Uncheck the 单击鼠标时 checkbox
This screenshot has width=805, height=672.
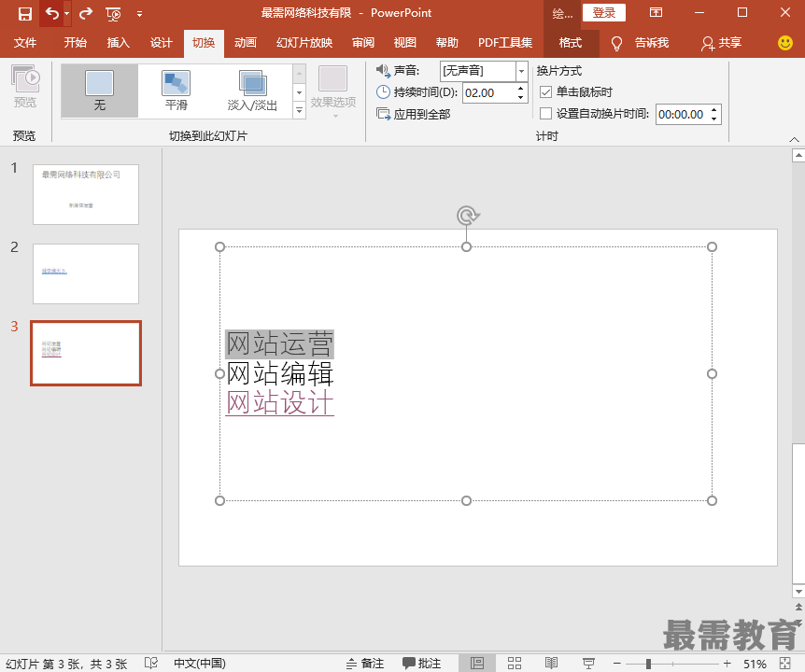click(x=545, y=92)
